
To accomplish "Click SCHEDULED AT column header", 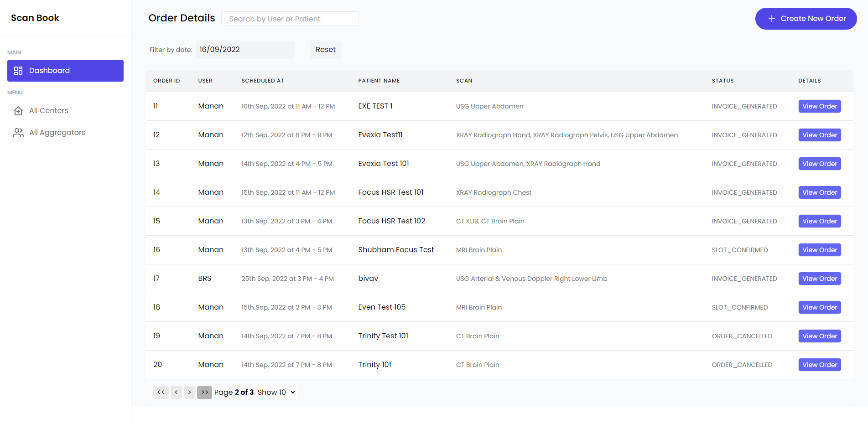I will [x=263, y=81].
